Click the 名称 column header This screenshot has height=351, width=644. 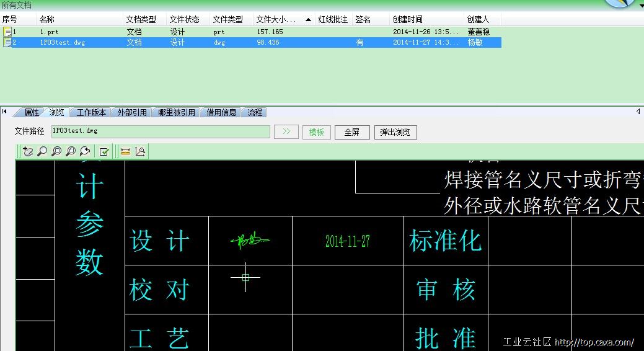pyautogui.click(x=47, y=19)
